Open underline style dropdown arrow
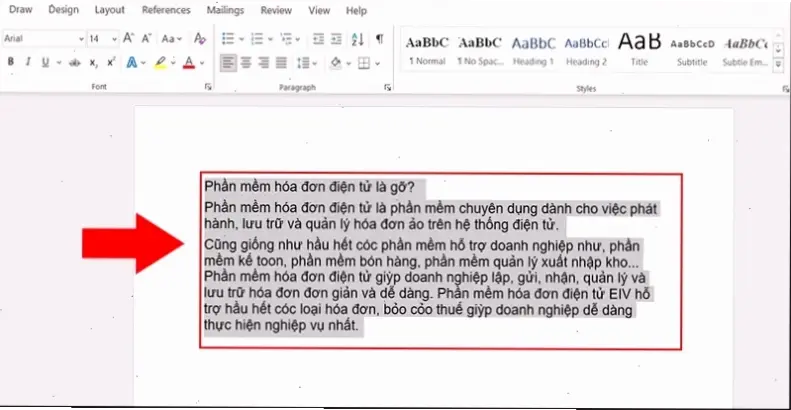791x410 pixels. pos(59,63)
